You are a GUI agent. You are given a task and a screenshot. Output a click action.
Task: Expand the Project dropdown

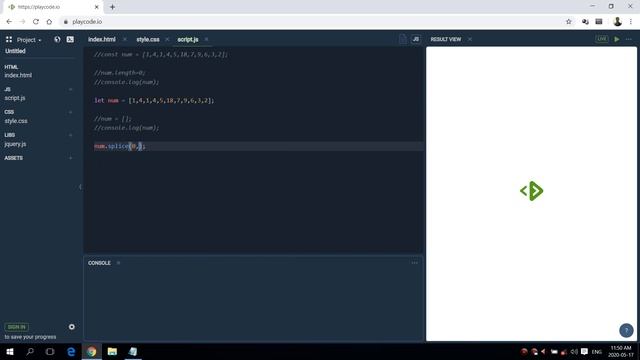click(29, 40)
